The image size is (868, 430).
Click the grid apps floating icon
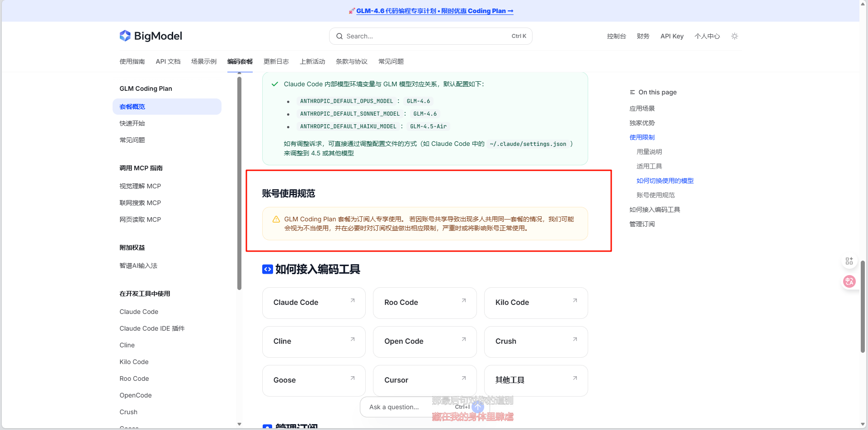[849, 261]
